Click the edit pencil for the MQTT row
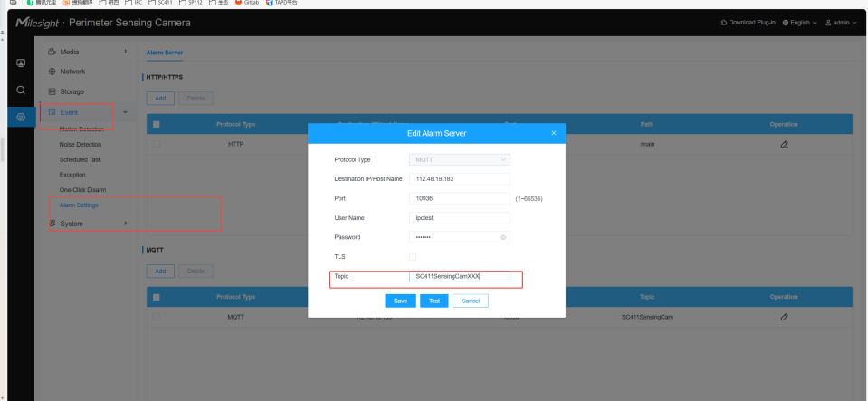Viewport: 868px width, 401px height. pos(784,318)
